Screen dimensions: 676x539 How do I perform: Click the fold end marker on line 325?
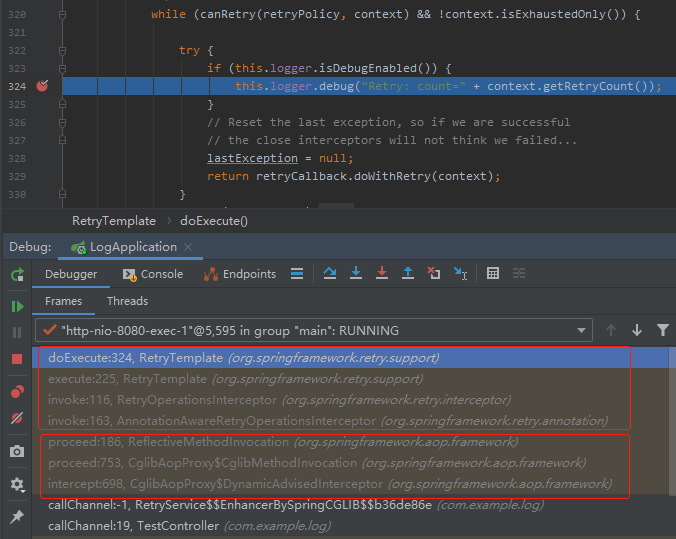[x=62, y=104]
